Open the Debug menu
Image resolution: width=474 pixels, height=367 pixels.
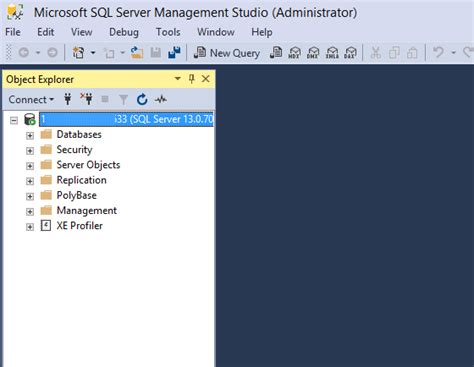124,32
